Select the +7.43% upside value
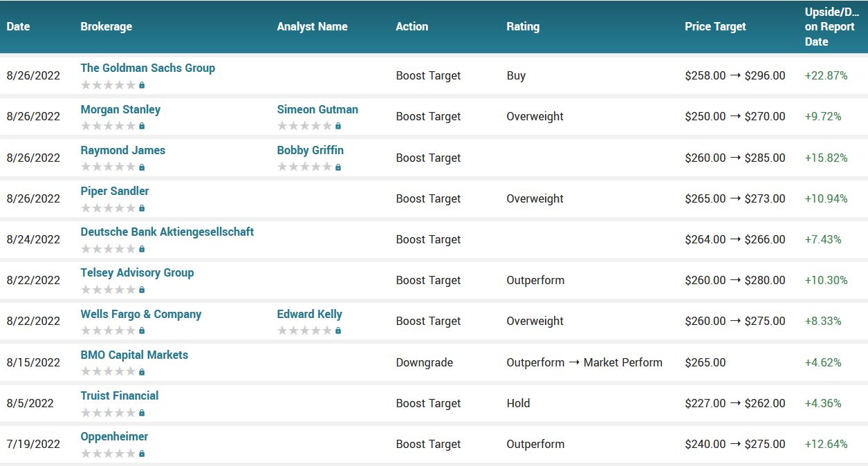This screenshot has width=868, height=466. [x=823, y=239]
